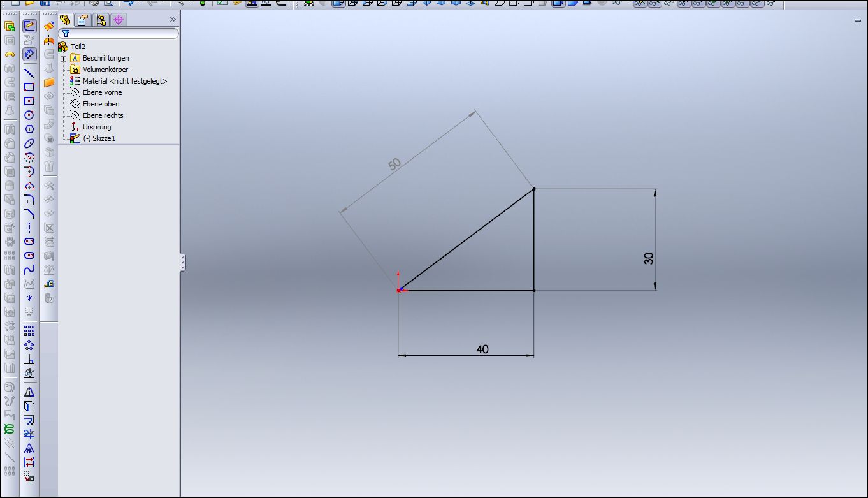Switch to the DimXpertManager tab

[119, 20]
